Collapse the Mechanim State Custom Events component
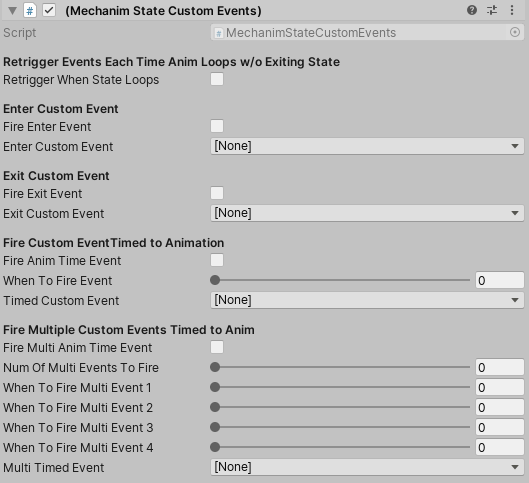Screen dimensions: 529x483 click(12, 11)
